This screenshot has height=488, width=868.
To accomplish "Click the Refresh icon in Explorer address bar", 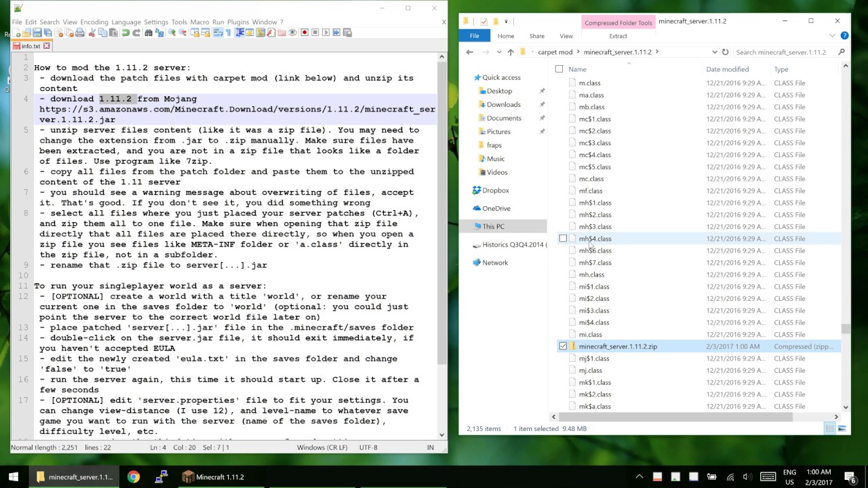I will coord(725,52).
